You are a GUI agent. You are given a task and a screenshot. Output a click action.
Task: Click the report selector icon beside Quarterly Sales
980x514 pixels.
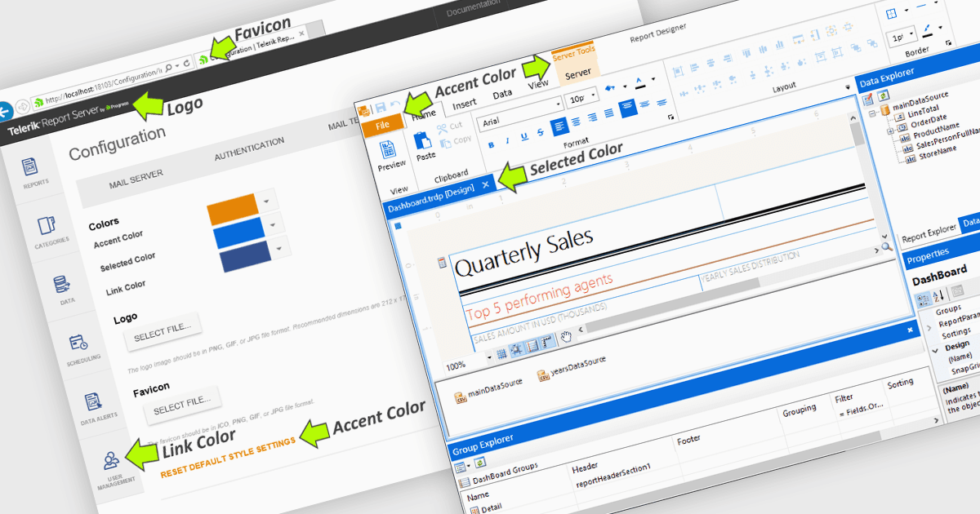442,262
